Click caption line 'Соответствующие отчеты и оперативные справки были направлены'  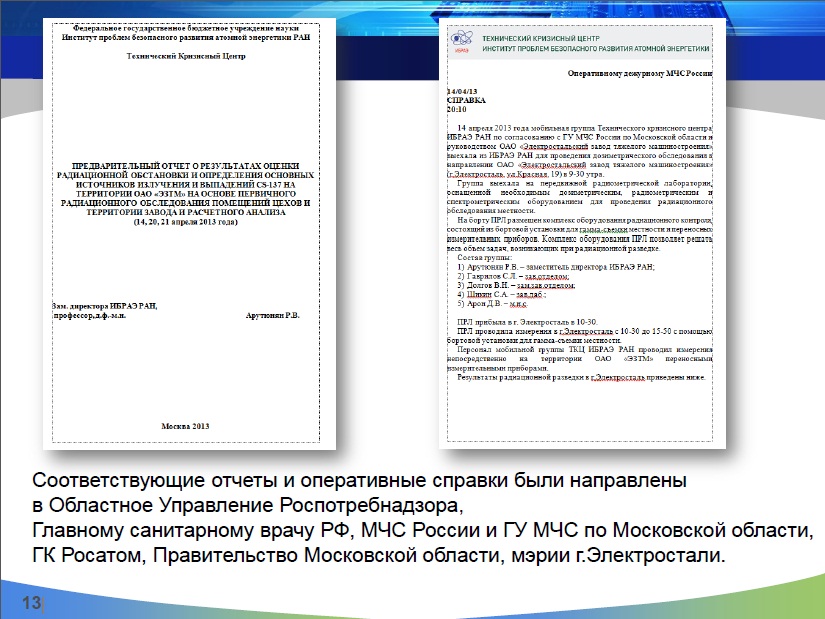[x=359, y=481]
